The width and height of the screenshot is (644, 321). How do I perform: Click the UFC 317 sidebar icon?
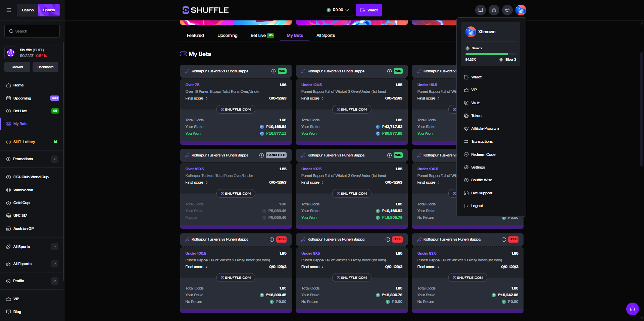(x=9, y=215)
